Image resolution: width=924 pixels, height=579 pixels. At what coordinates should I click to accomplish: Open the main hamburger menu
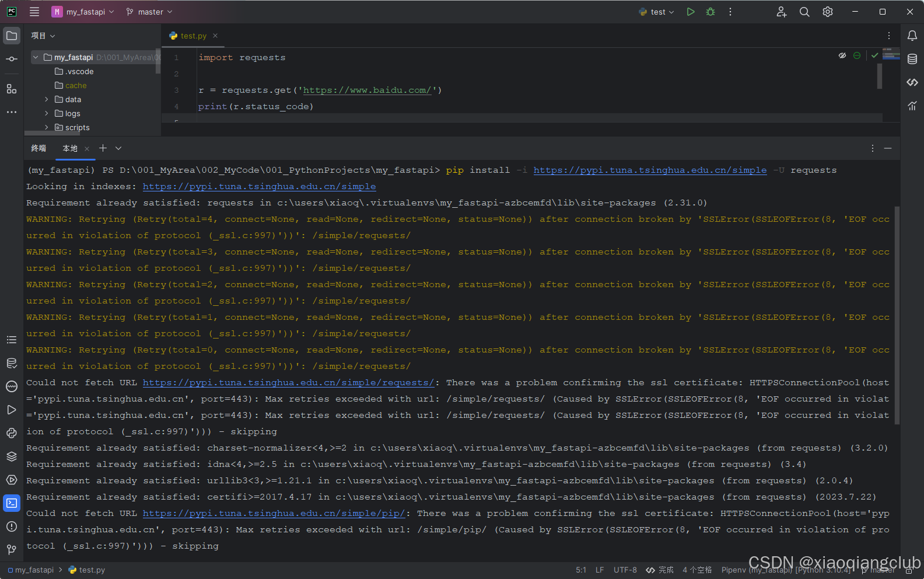pos(34,12)
